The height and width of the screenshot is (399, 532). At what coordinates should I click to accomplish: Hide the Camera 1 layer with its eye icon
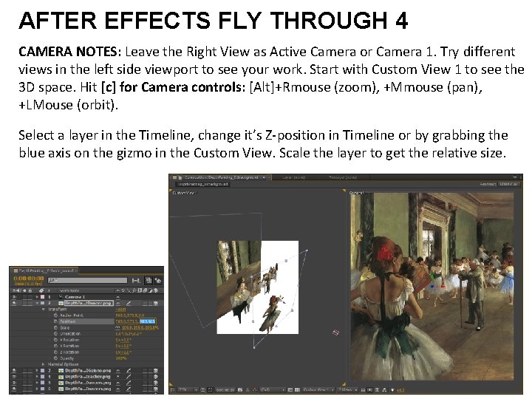[x=14, y=297]
